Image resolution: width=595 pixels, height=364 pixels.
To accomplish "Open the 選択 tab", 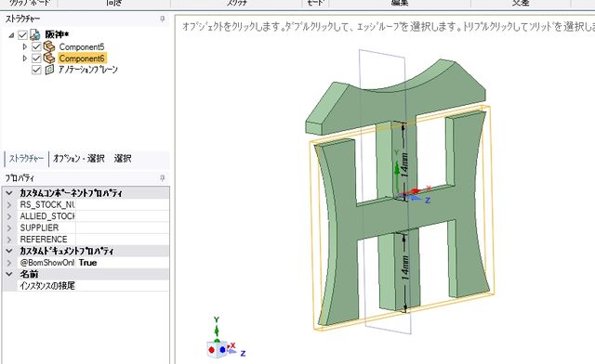I will pos(123,159).
